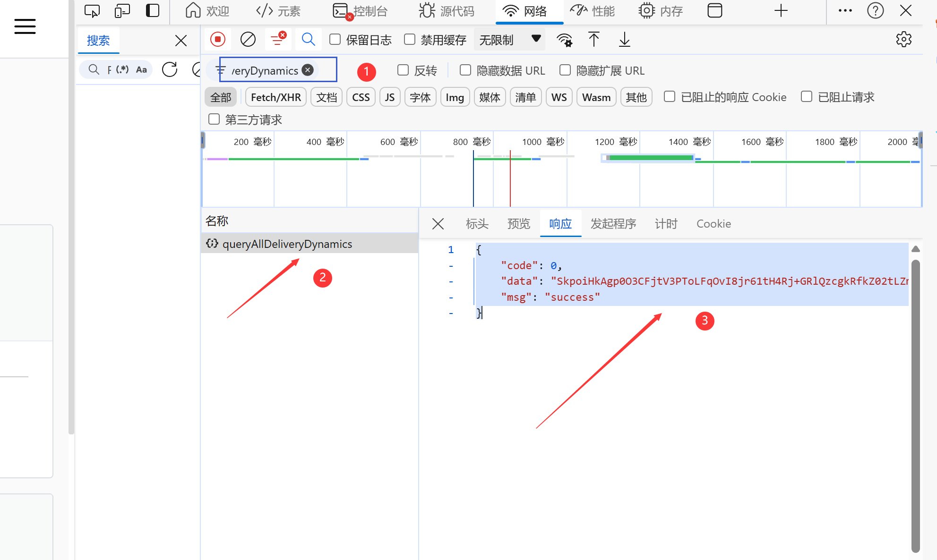Check the 第三方请求 checkbox
This screenshot has width=937, height=560.
214,119
